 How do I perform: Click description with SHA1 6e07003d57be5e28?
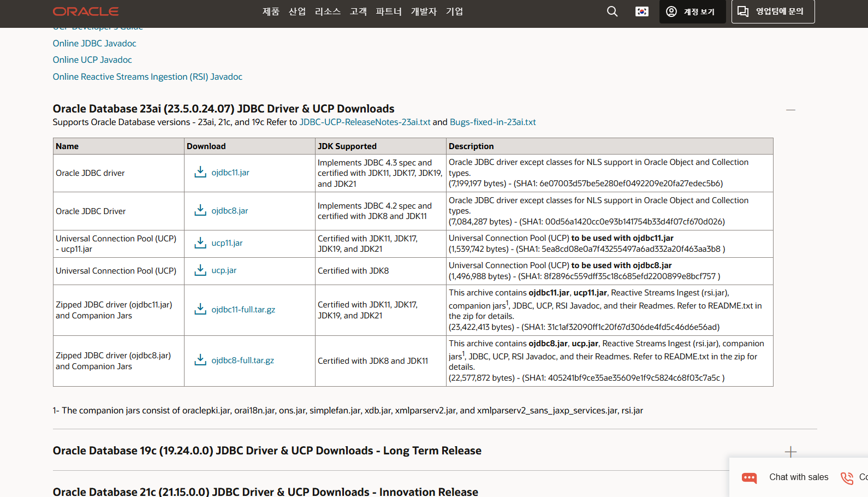pos(609,173)
